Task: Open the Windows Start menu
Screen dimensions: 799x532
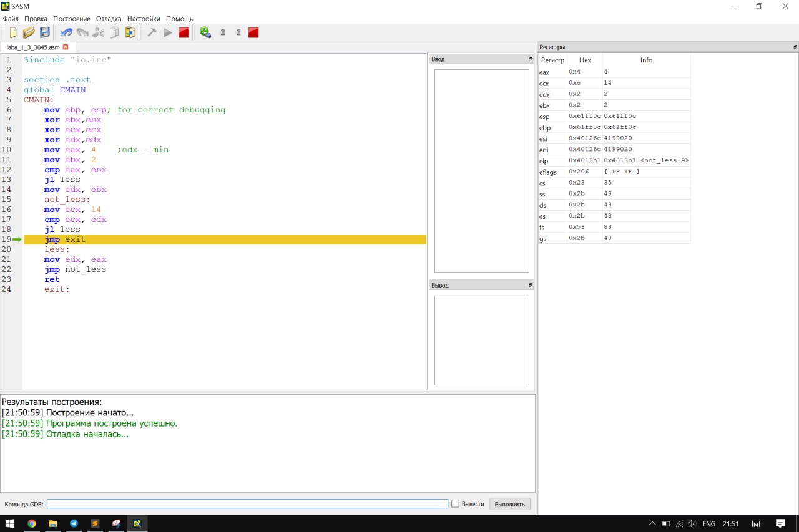Action: point(10,523)
